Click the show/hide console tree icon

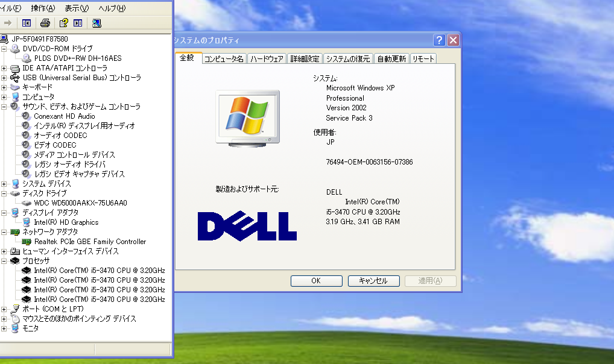click(26, 23)
